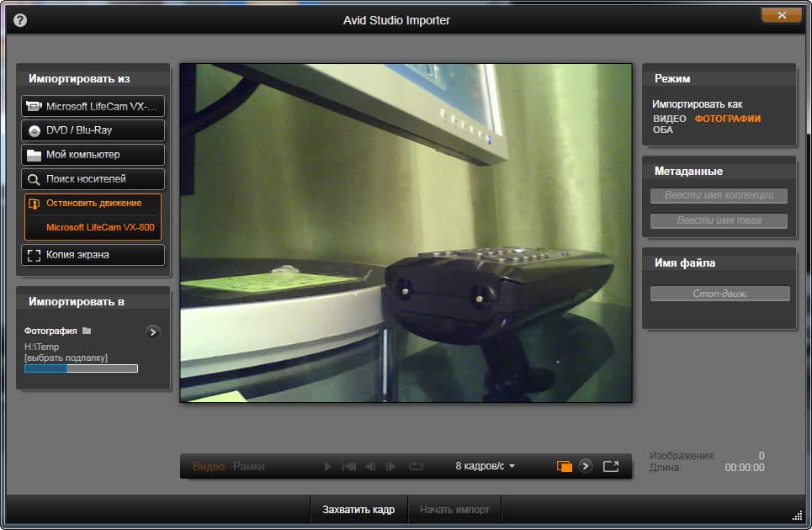Choose DVD / Blu-Ray import source
The image size is (812, 530).
pos(93,130)
